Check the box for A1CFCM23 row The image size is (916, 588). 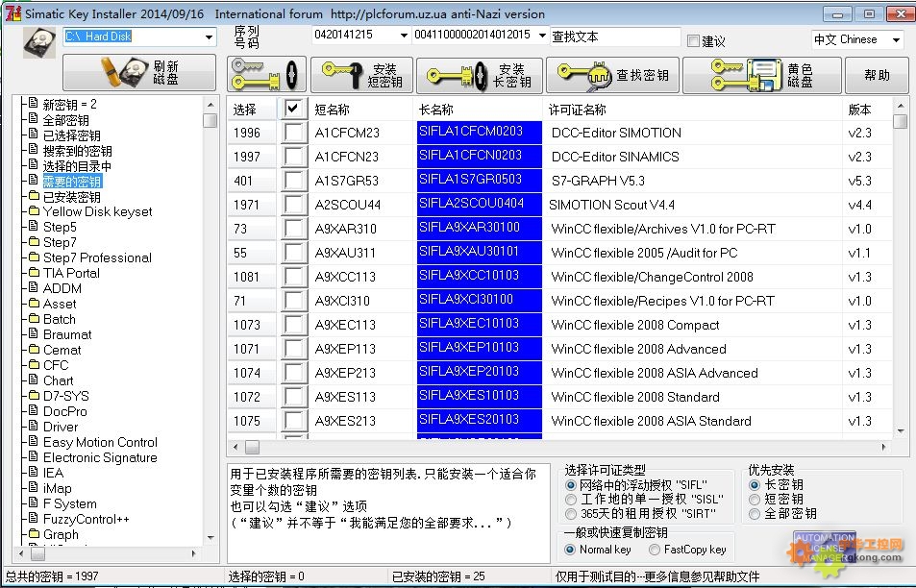(293, 133)
